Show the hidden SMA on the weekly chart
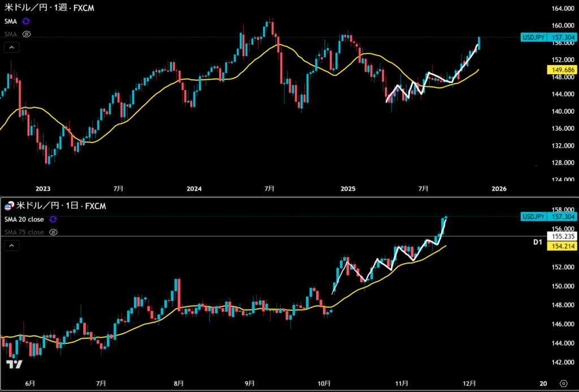The height and width of the screenshot is (392, 579). pos(26,34)
